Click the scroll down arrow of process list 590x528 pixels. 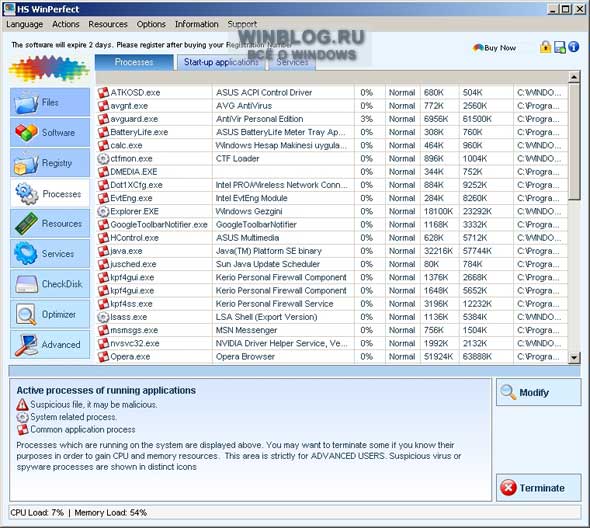coord(573,358)
